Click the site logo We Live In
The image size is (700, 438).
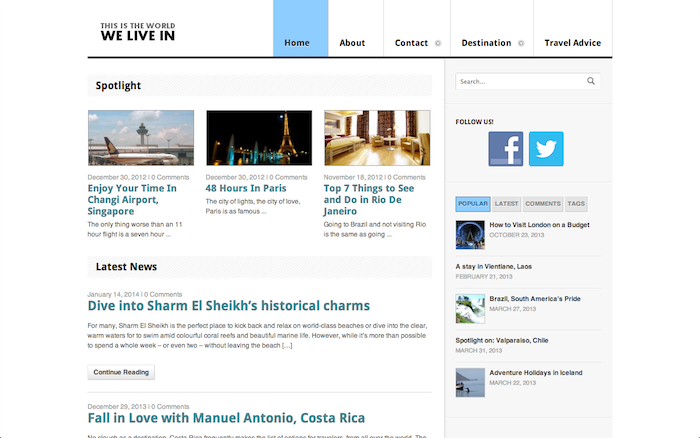coord(138,32)
